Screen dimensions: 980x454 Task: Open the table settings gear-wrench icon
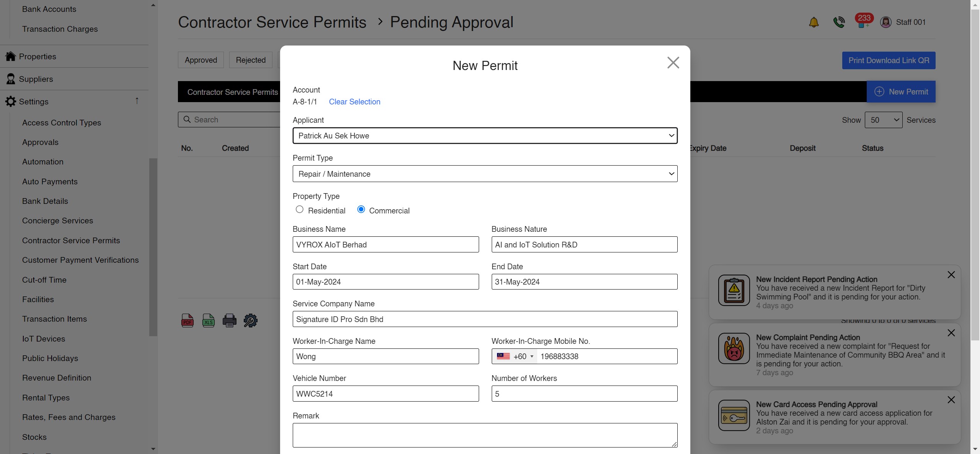point(250,320)
